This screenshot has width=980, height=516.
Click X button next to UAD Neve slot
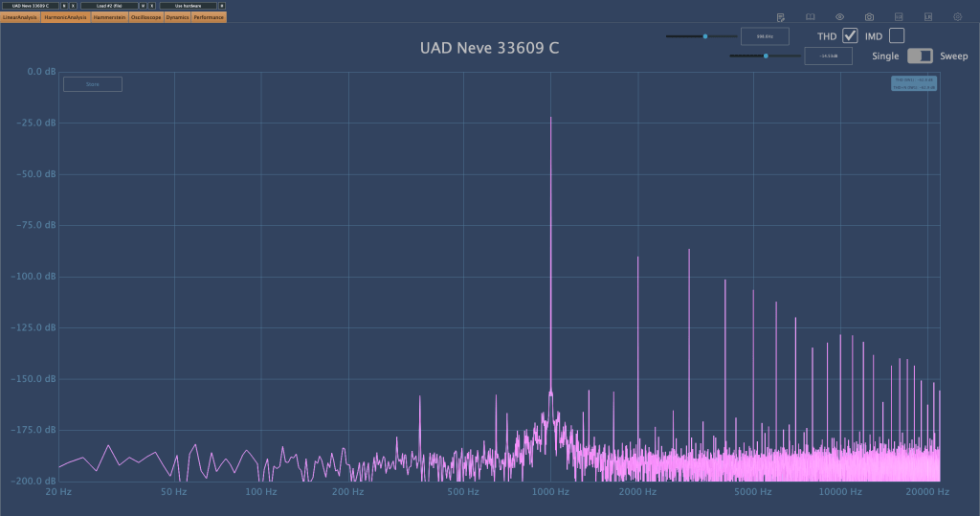[x=74, y=6]
